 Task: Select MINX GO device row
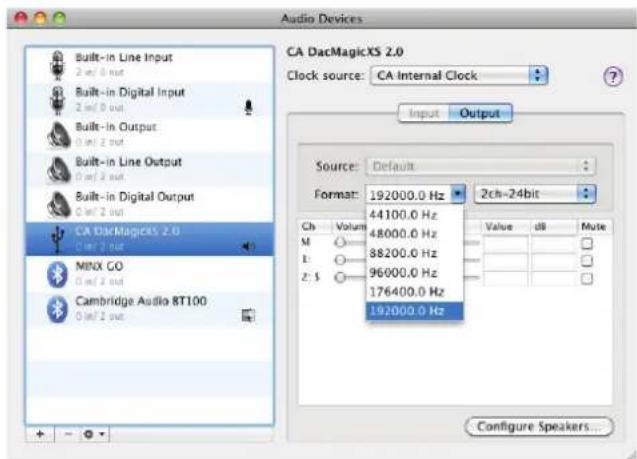150,274
